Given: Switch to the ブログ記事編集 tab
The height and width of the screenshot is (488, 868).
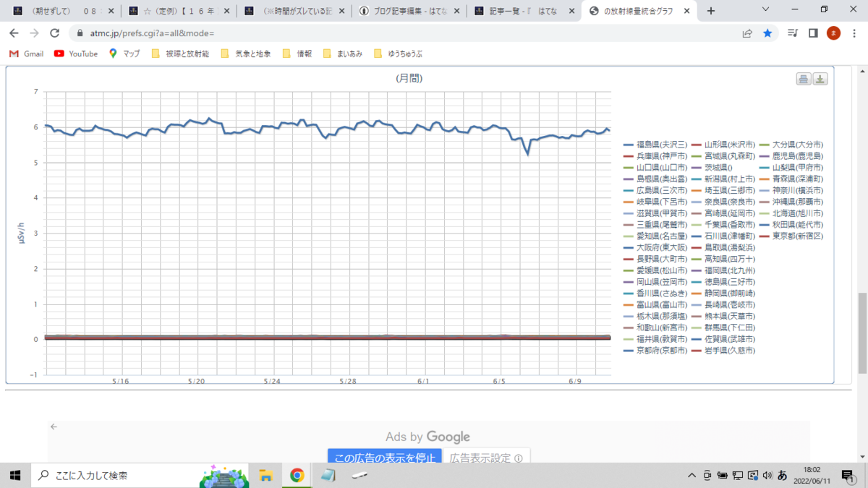Looking at the screenshot, I should [409, 11].
